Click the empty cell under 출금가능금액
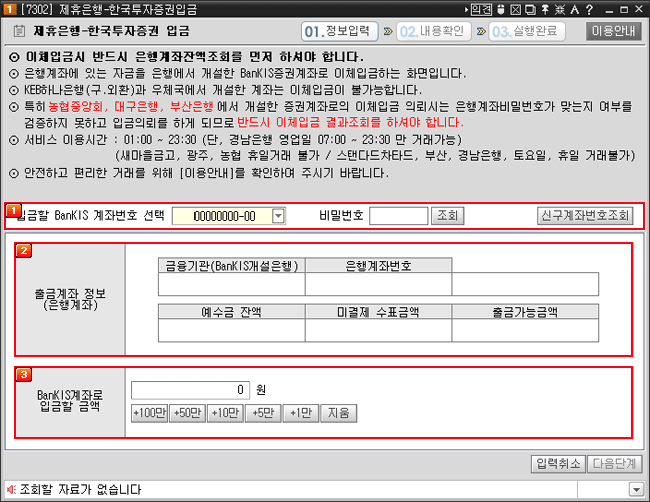 point(525,330)
